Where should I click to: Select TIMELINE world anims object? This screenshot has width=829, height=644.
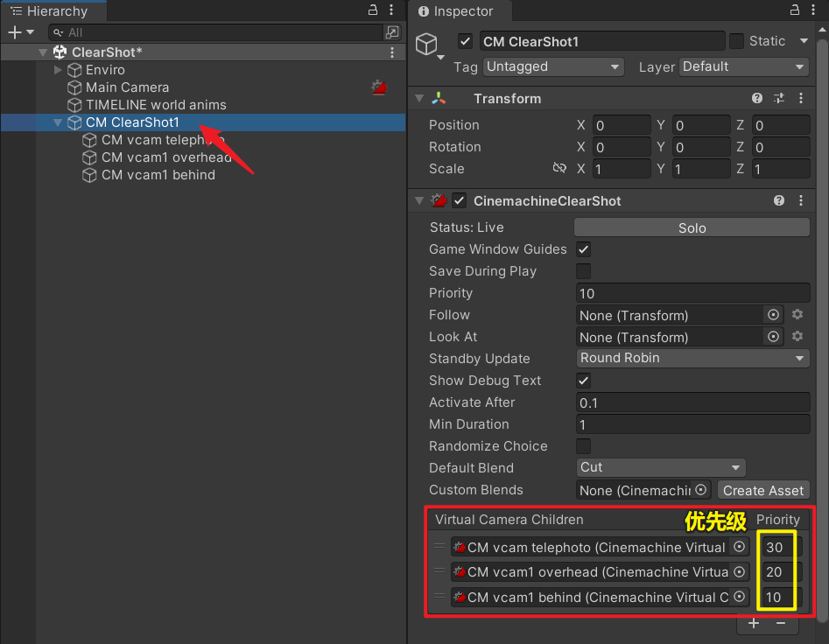pyautogui.click(x=156, y=105)
